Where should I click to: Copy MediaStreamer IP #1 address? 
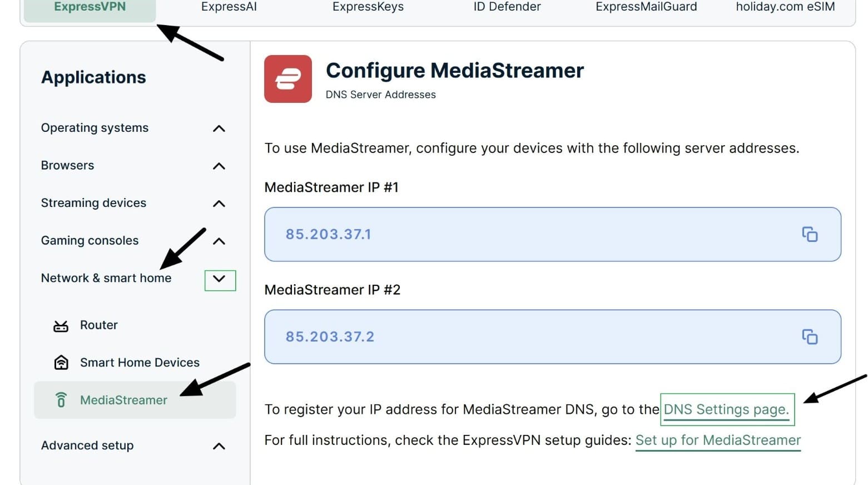810,234
